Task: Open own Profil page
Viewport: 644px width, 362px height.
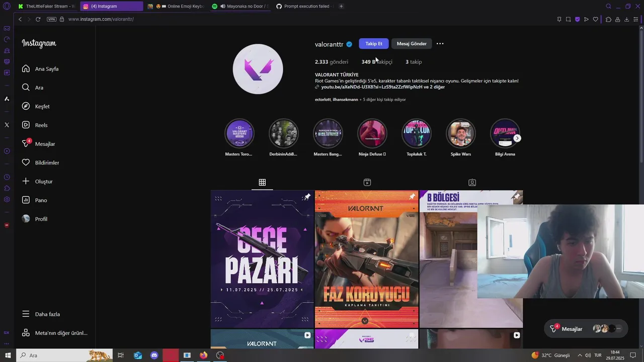Action: coord(35,219)
